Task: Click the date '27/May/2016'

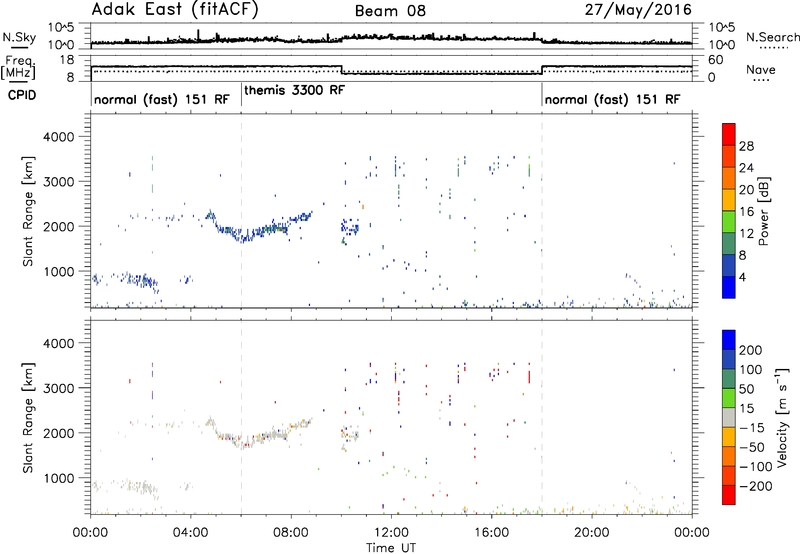Action: pos(638,10)
